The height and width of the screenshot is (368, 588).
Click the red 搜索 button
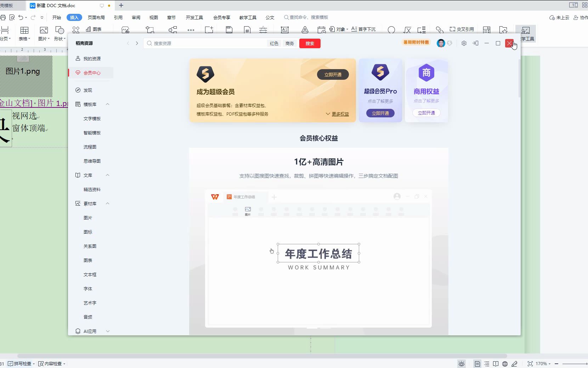[310, 43]
